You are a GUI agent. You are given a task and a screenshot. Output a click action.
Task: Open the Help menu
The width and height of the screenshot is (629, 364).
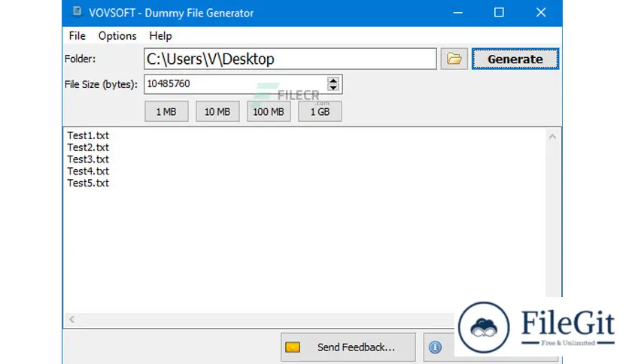tap(160, 35)
